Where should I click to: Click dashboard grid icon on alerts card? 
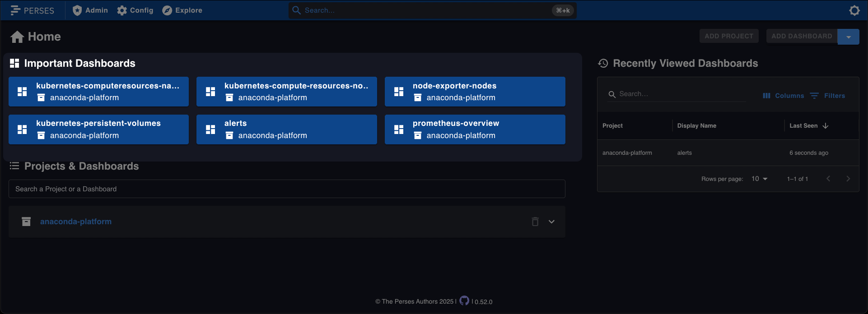pos(210,129)
